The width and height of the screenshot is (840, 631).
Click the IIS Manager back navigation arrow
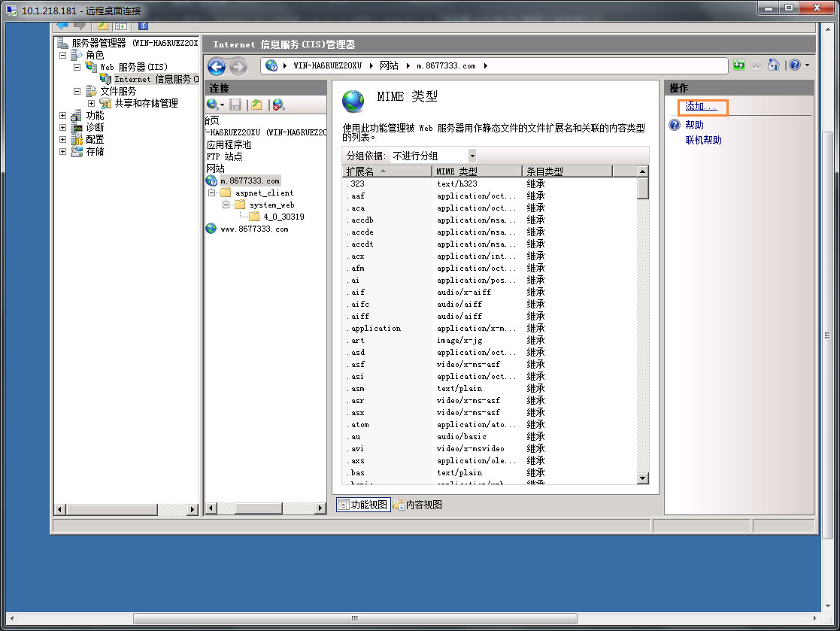click(x=217, y=67)
